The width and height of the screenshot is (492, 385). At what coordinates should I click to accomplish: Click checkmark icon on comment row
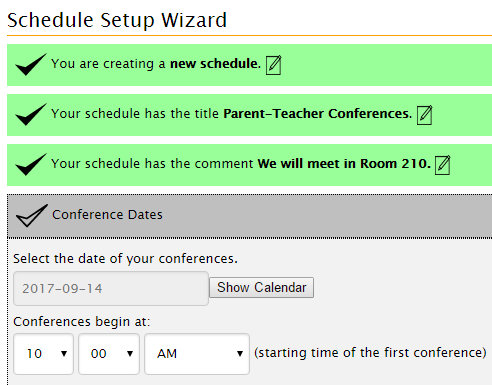(31, 164)
